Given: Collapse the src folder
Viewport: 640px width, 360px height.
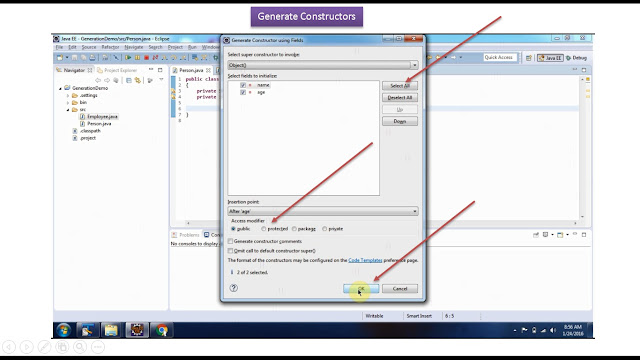Looking at the screenshot, I should [68, 110].
